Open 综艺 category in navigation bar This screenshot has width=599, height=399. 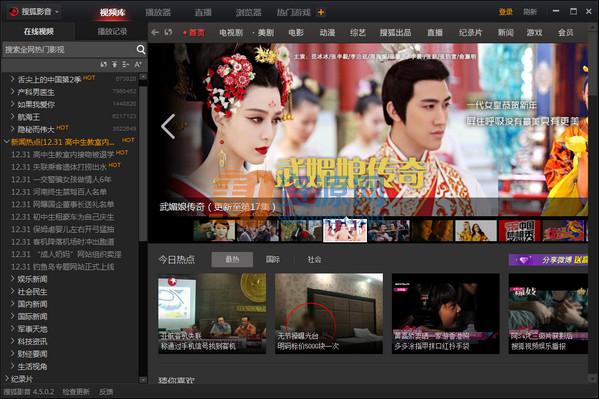pos(358,33)
